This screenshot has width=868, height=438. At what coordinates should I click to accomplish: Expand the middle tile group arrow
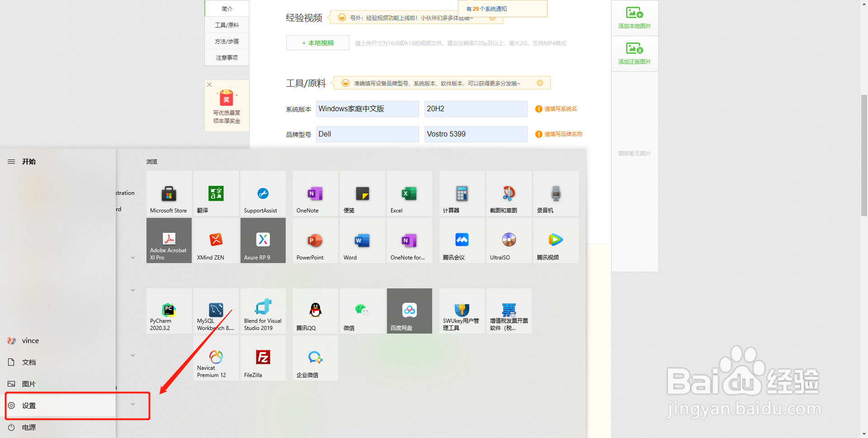click(132, 290)
